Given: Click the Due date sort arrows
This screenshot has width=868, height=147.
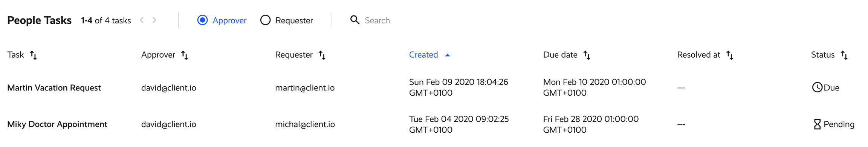Looking at the screenshot, I should pyautogui.click(x=587, y=55).
